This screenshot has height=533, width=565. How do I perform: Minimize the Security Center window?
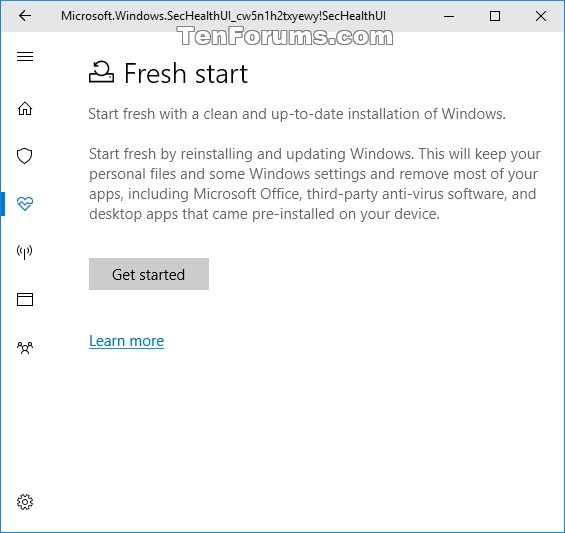coord(449,16)
